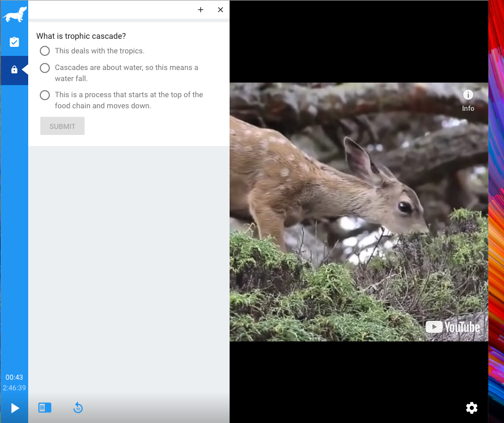The image size is (504, 423).
Task: Click the question 'What is trophic cascade?'
Action: pyautogui.click(x=81, y=36)
